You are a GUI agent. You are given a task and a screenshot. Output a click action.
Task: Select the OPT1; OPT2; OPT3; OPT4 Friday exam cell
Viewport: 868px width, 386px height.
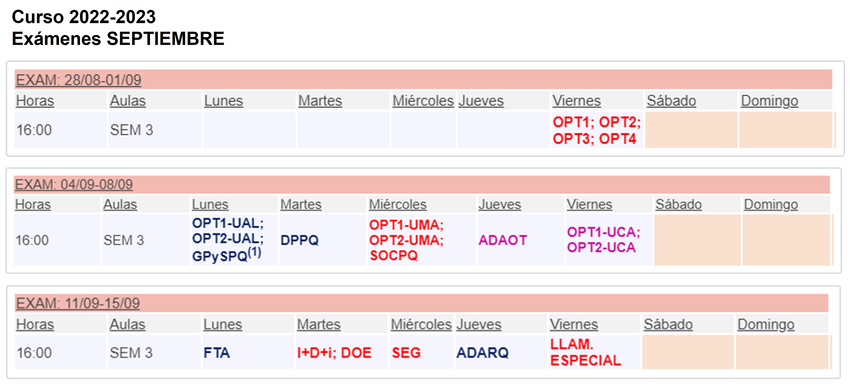(x=597, y=130)
